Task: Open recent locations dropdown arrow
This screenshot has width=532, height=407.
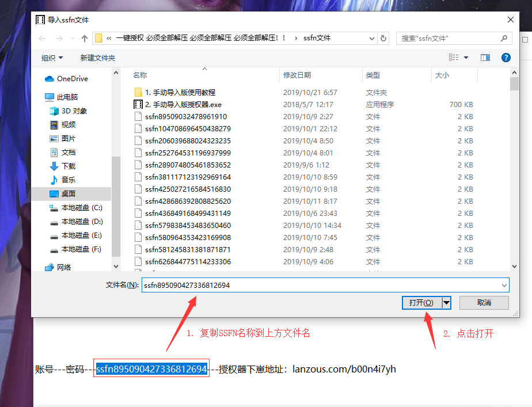Action: coord(73,39)
